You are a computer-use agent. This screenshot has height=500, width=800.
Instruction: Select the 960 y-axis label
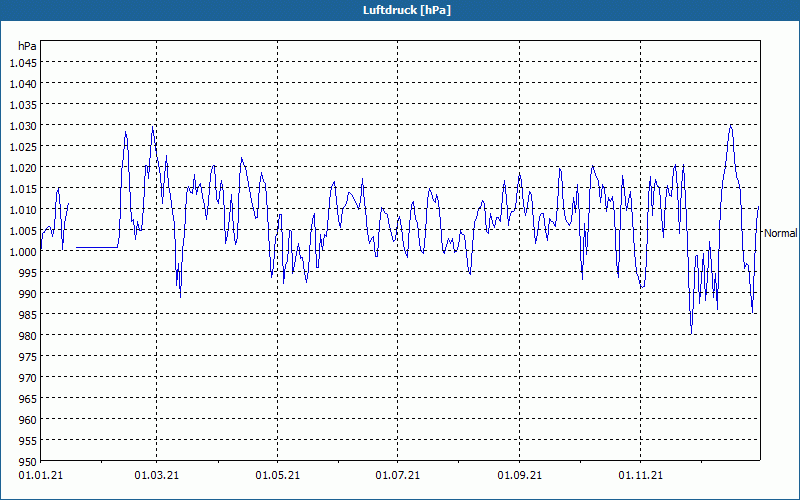pos(28,420)
